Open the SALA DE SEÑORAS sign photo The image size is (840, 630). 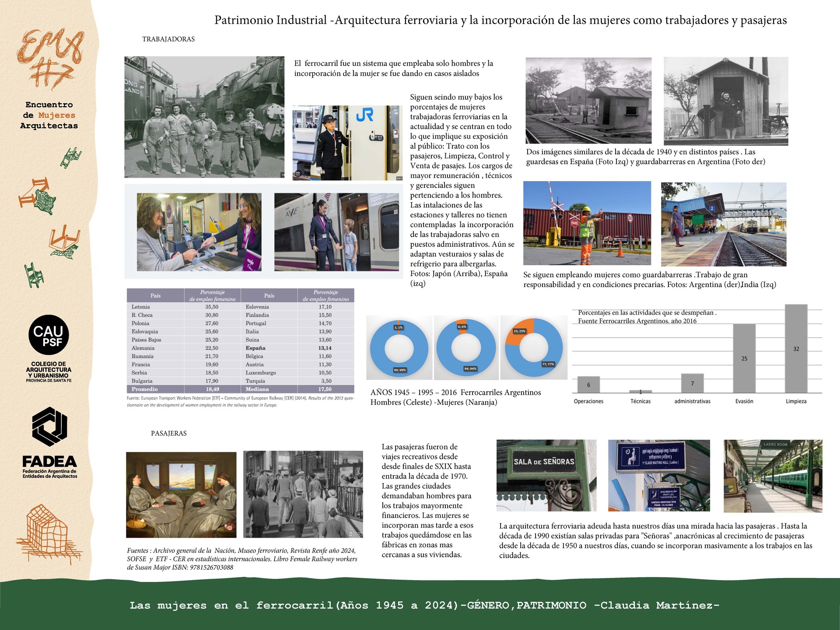[x=546, y=476]
